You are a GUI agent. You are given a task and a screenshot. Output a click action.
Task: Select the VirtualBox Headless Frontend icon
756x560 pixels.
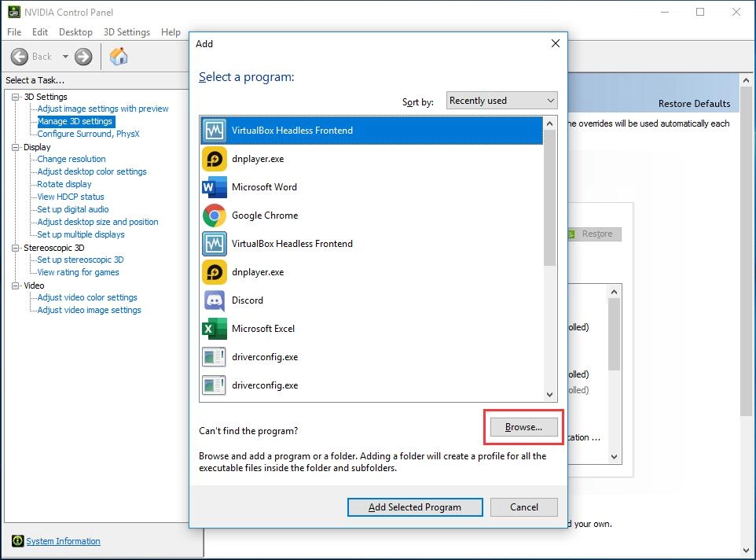pos(213,130)
